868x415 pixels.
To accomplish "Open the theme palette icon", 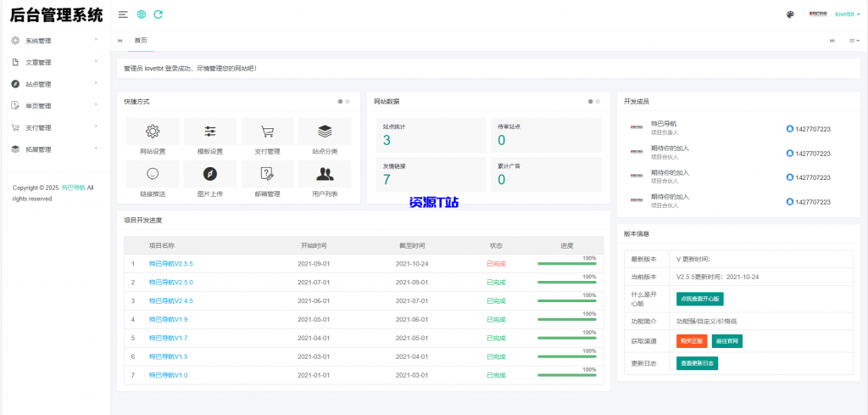I will coord(791,14).
